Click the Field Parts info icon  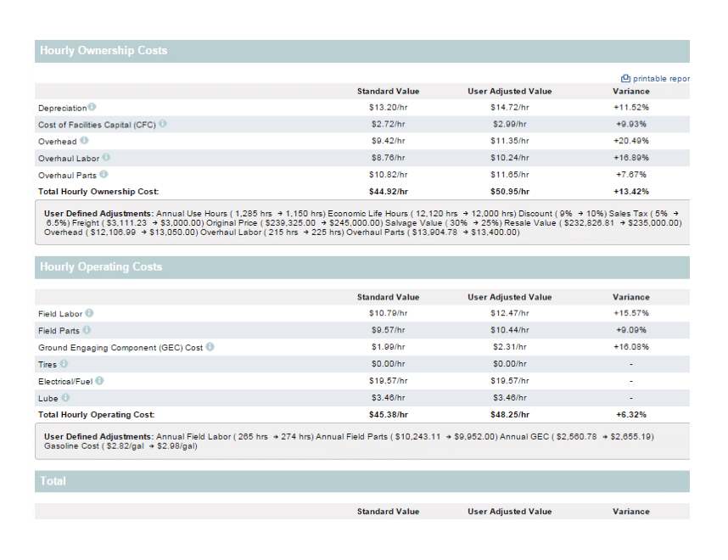[x=87, y=330]
